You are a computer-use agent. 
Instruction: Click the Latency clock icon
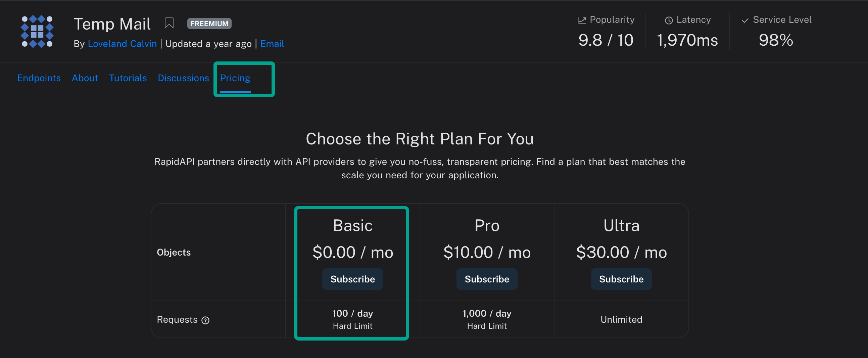pos(669,20)
